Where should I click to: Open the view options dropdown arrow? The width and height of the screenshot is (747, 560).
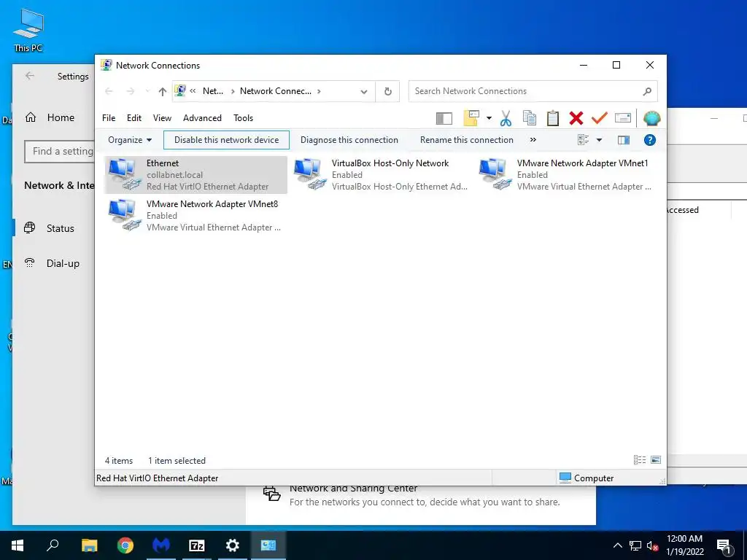pyautogui.click(x=600, y=140)
